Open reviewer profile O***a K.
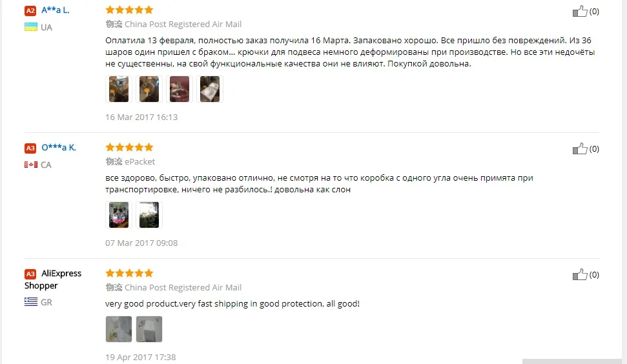 [x=59, y=147]
